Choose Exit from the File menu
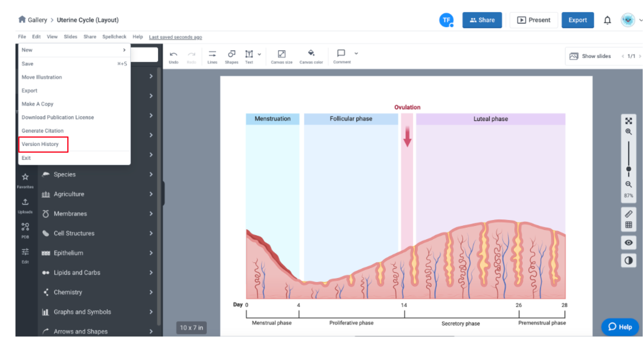Screen dimensions: 644x340 tap(74, 158)
